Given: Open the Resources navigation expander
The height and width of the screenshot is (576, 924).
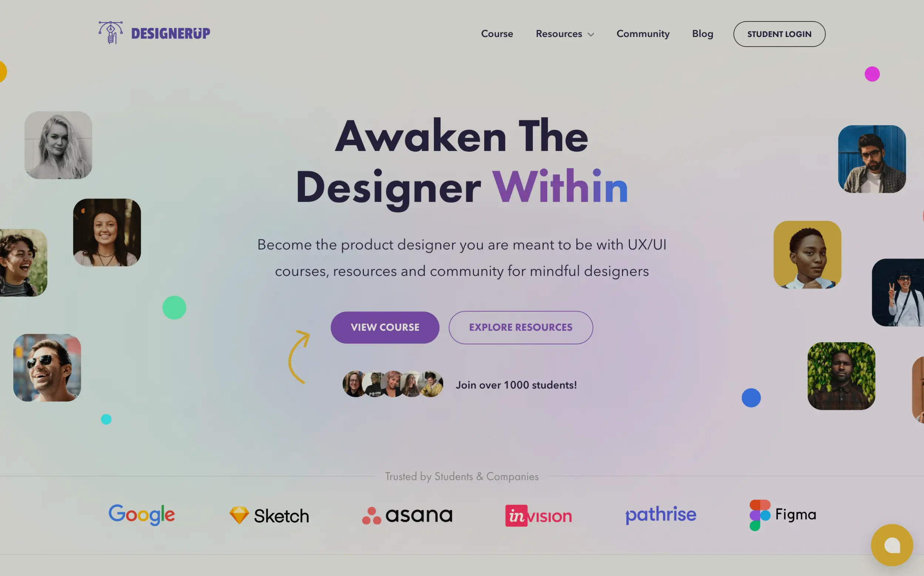Looking at the screenshot, I should [590, 34].
